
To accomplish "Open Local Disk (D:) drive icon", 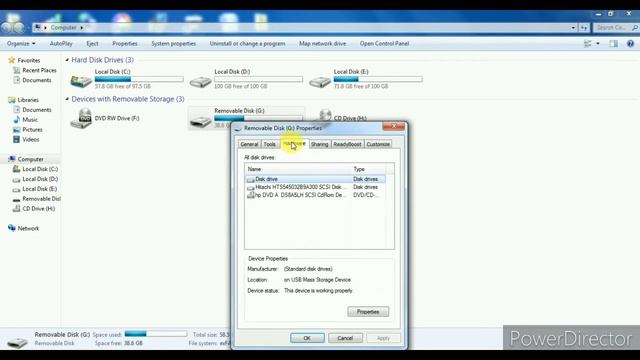I will pos(200,81).
